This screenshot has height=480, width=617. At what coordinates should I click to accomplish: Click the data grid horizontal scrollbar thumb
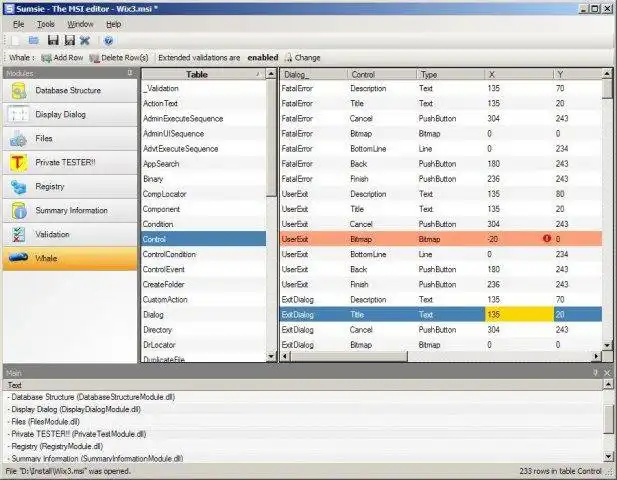click(349, 356)
